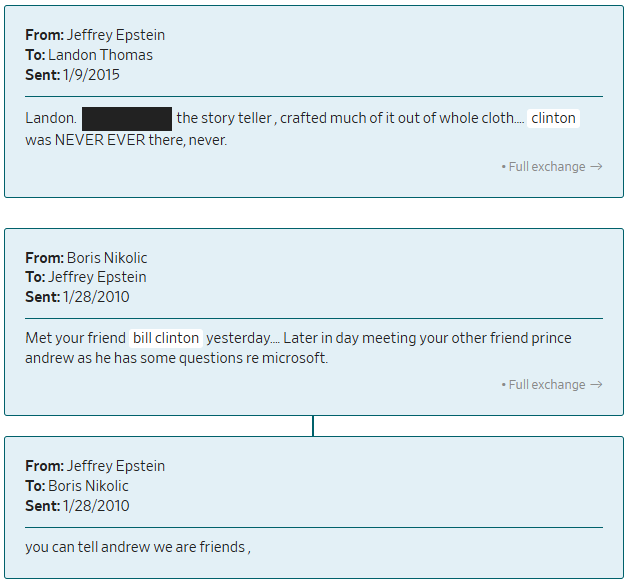Click the "To: Boris Nikolic" recipient line
Image resolution: width=631 pixels, height=583 pixels.
[77, 486]
